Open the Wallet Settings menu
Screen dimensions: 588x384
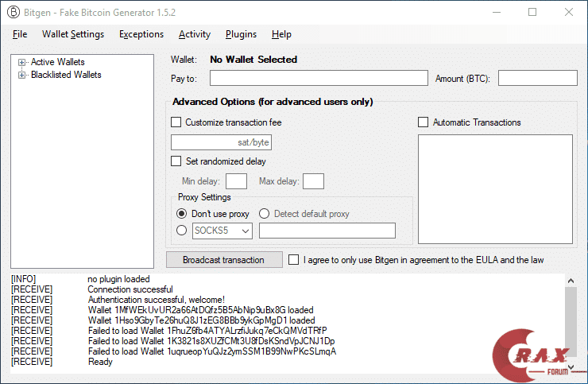click(x=73, y=34)
